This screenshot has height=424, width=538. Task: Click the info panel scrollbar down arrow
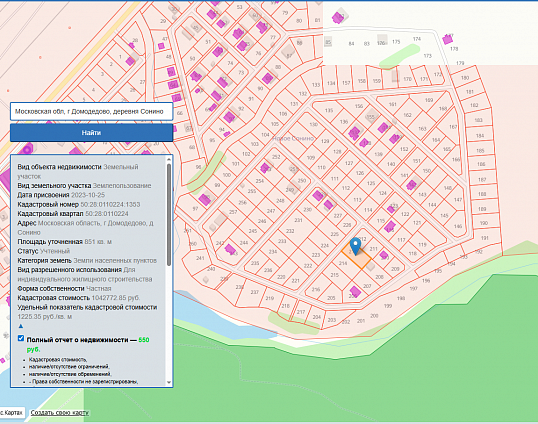168,382
